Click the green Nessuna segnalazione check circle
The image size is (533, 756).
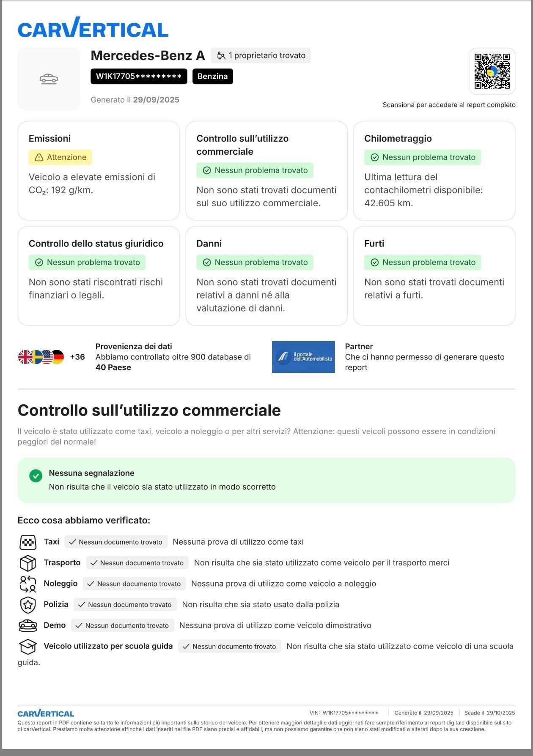pyautogui.click(x=36, y=476)
